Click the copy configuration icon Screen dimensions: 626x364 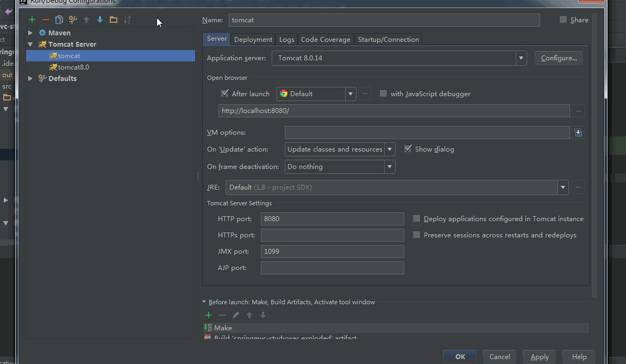(x=59, y=20)
